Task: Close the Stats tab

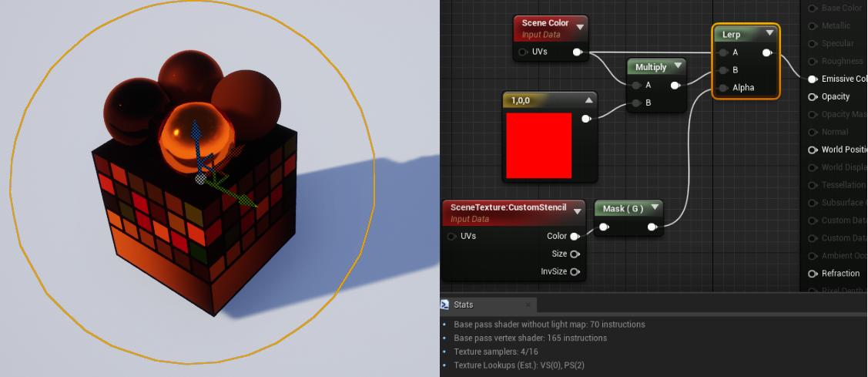Action: click(x=528, y=305)
